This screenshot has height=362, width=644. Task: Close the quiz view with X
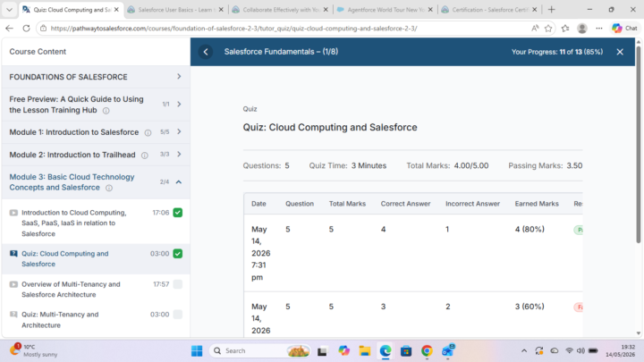(x=620, y=52)
